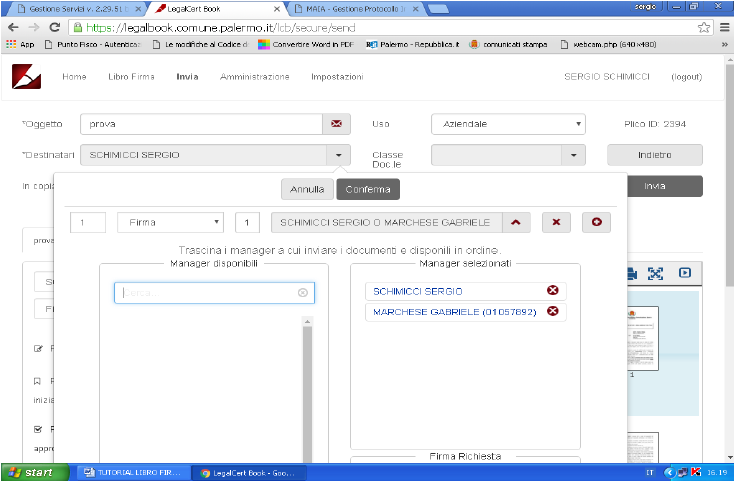The image size is (734, 481).
Task: Click the SERGIO SCHIMICCI user name
Action: pyautogui.click(x=607, y=77)
